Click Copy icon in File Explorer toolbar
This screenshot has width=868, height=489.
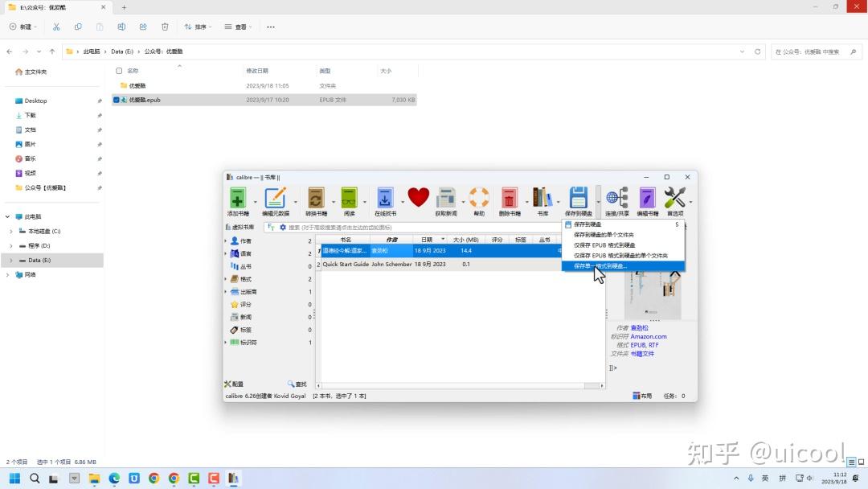(78, 27)
